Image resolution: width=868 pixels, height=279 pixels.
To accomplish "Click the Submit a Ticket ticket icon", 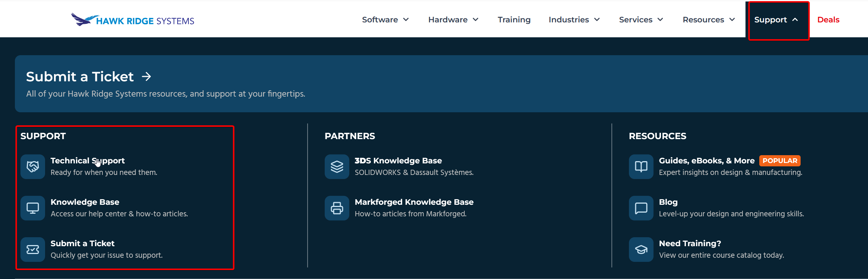I will [x=33, y=250].
